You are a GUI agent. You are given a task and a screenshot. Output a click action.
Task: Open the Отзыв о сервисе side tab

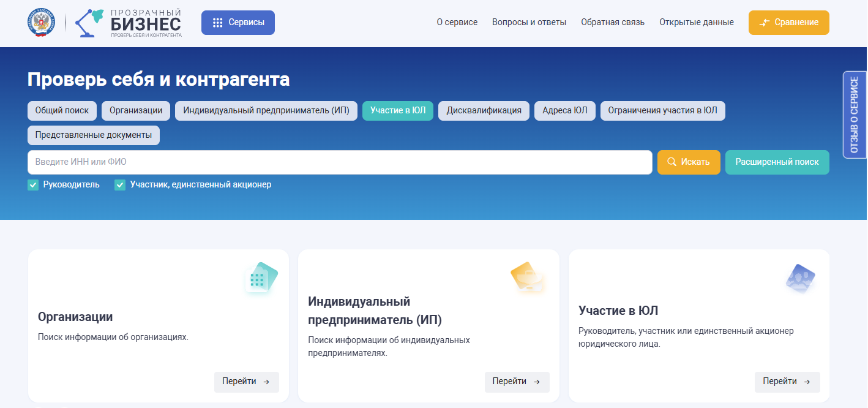pos(855,115)
